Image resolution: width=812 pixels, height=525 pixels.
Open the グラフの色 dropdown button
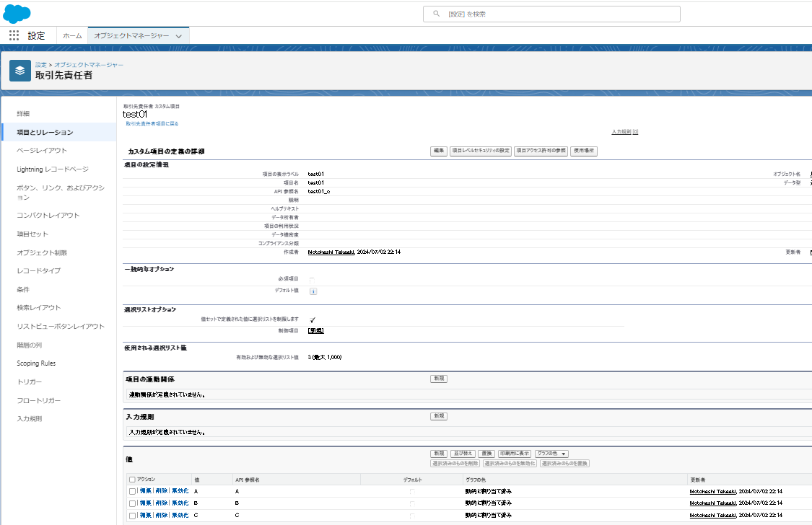point(552,454)
